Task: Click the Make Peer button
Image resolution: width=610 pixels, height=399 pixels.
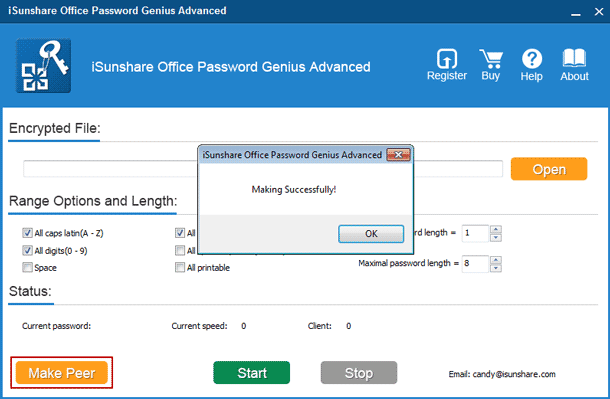Action: pyautogui.click(x=61, y=373)
